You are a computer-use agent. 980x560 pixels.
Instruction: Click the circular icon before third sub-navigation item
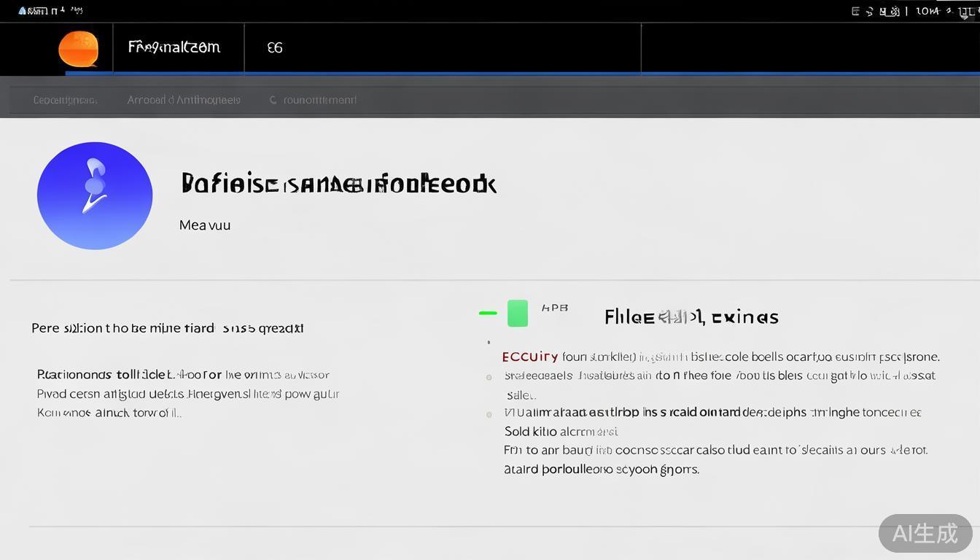tap(273, 100)
